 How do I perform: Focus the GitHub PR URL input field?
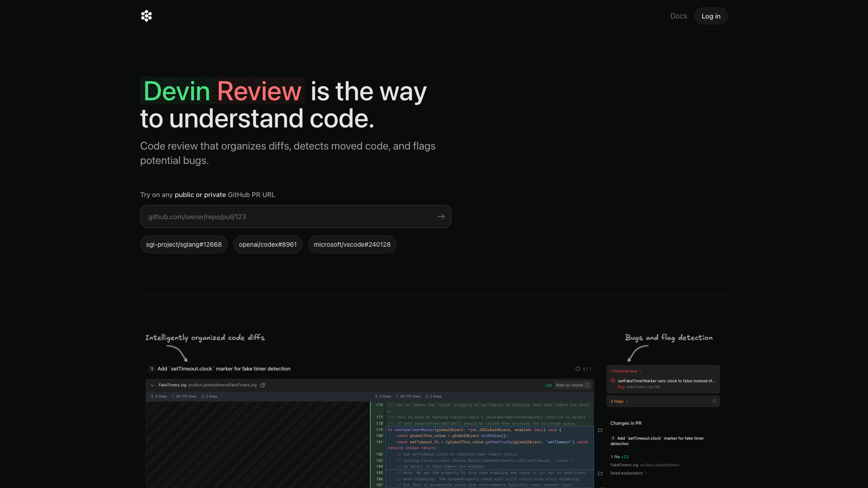point(289,217)
